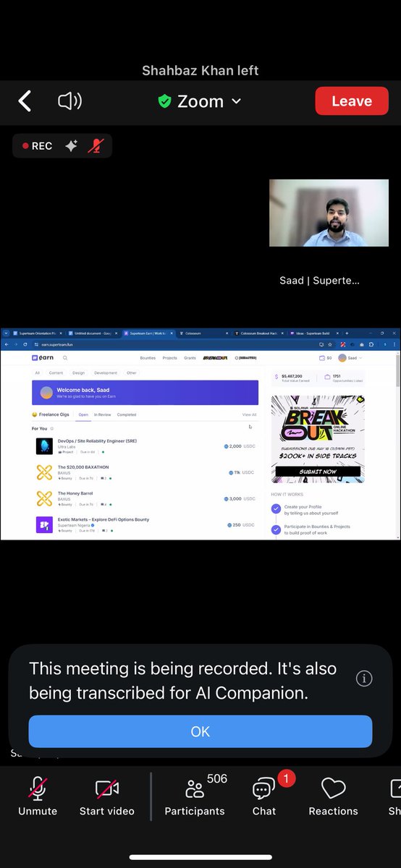Open the Participants list

point(195,796)
